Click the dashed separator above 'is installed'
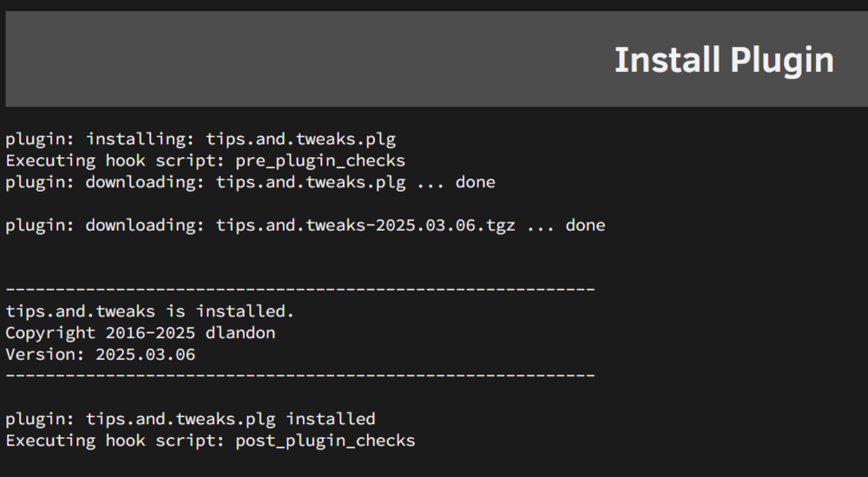 300,290
